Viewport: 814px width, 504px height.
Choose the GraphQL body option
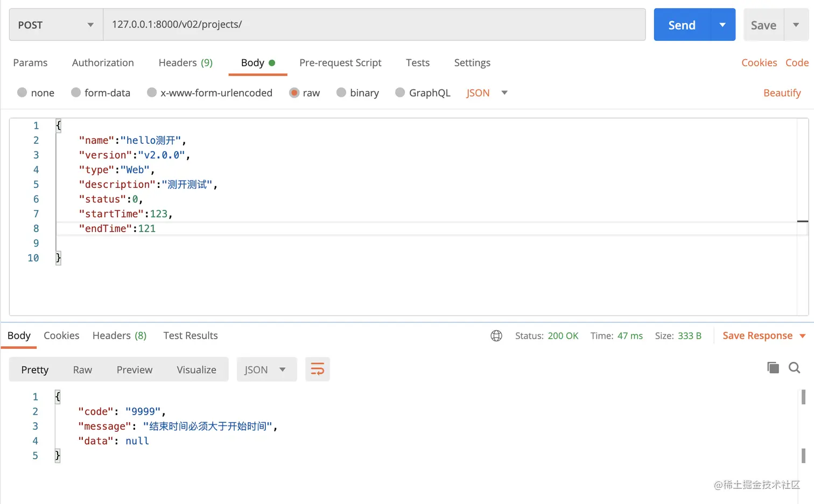coord(423,93)
